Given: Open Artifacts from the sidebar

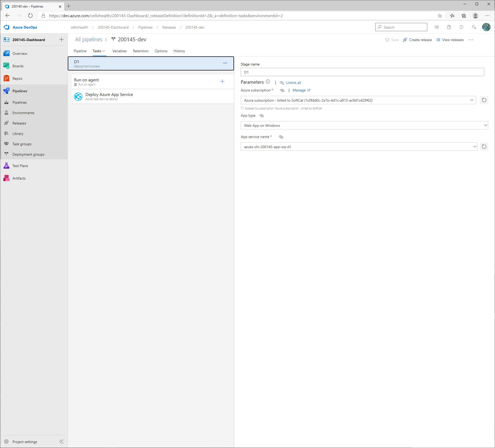Looking at the screenshot, I should point(19,178).
